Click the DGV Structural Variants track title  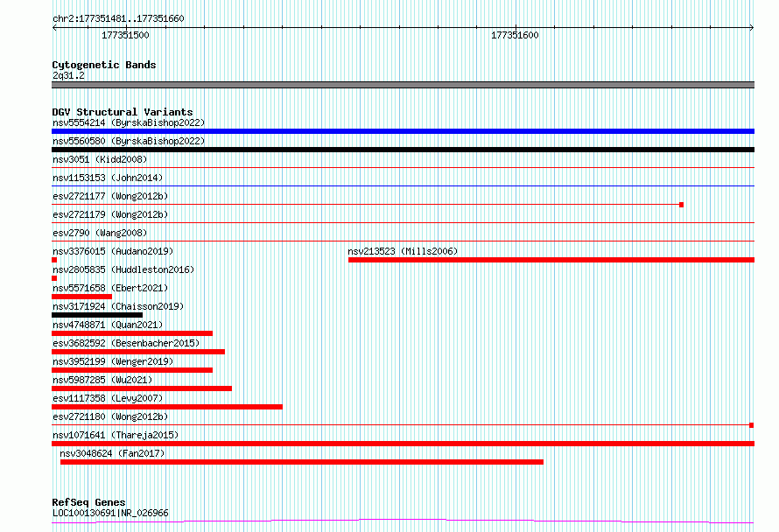(123, 112)
